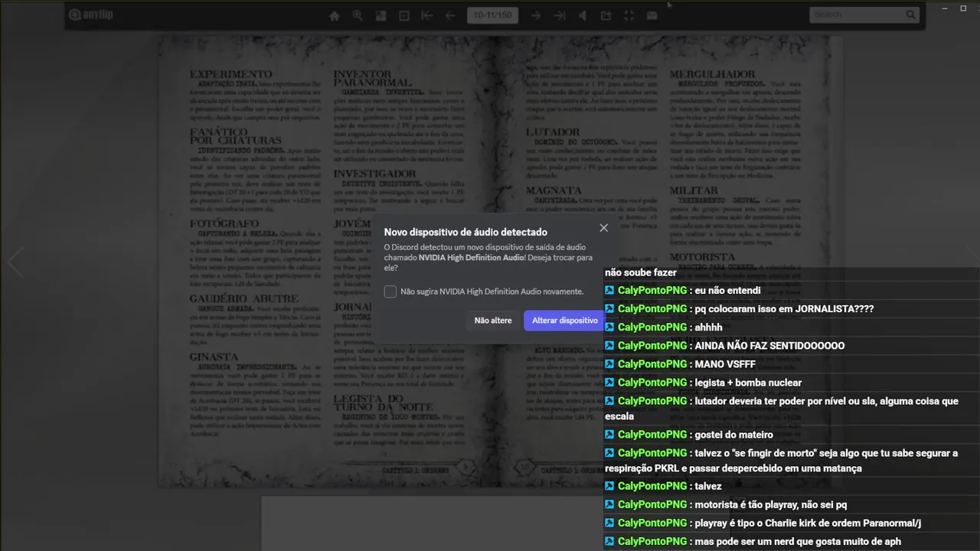Flip to previous page with the arrow at the page edge

point(15,262)
